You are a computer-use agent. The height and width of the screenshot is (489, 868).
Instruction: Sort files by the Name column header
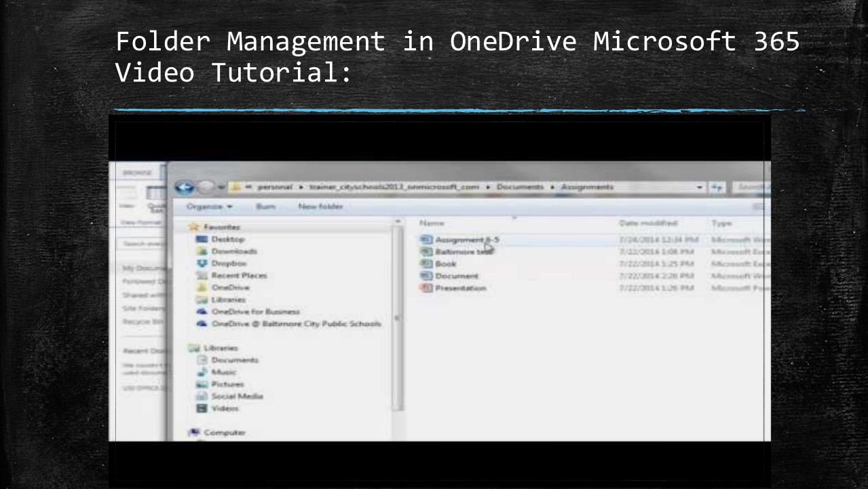point(432,223)
